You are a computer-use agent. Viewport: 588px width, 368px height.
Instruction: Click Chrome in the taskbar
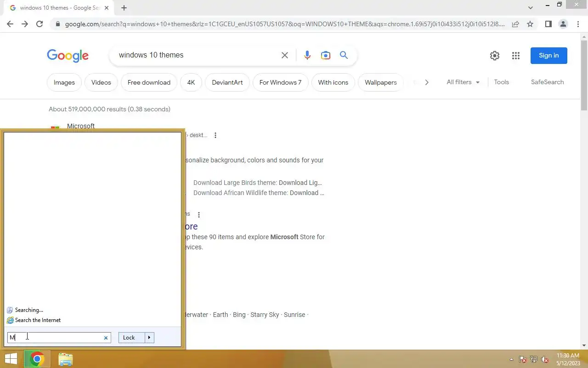(37, 359)
